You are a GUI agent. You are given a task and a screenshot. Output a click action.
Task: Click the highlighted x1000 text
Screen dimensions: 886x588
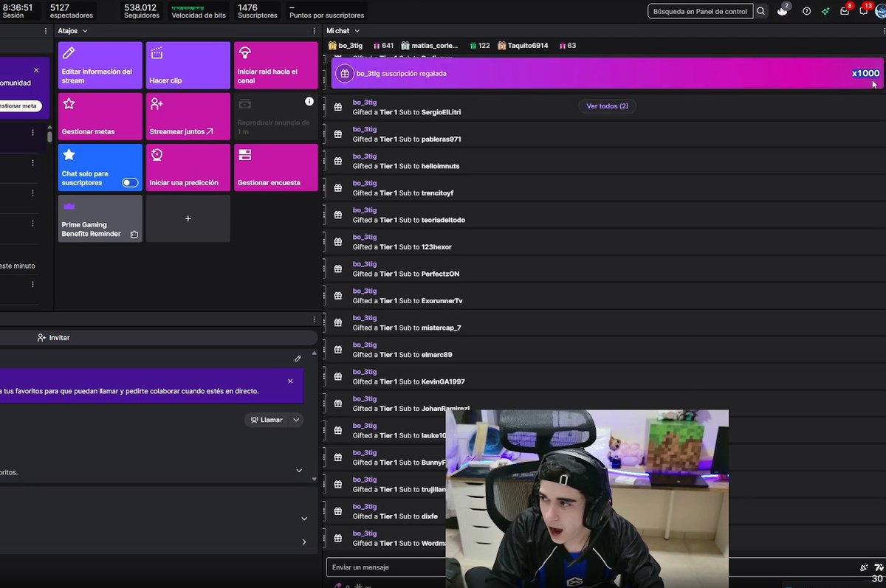[x=865, y=74]
